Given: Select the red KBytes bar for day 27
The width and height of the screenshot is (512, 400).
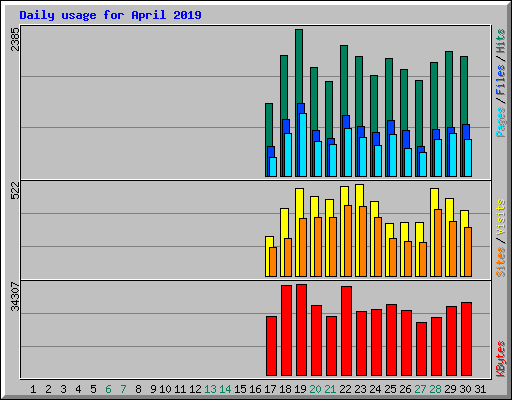Looking at the screenshot, I should tap(421, 349).
